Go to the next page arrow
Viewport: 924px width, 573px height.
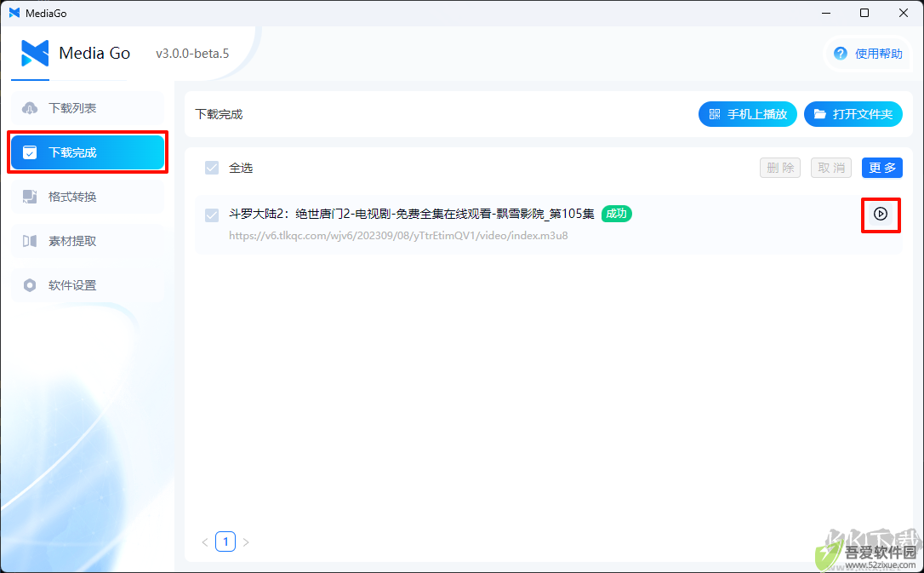click(x=247, y=541)
